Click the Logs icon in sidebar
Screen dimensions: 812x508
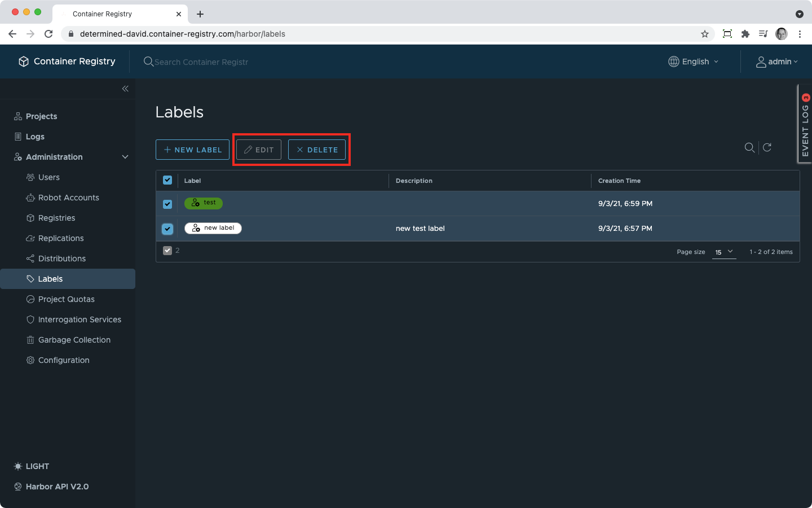tap(18, 137)
